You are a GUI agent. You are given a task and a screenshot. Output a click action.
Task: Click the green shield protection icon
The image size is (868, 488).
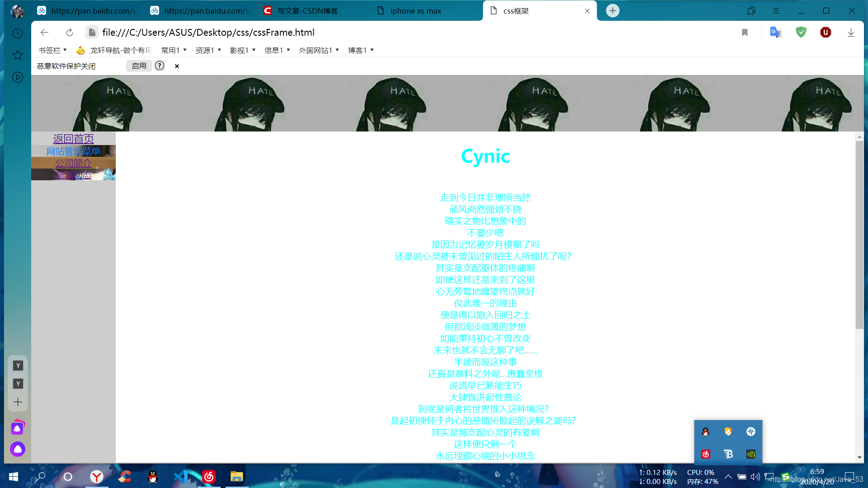pyautogui.click(x=801, y=33)
